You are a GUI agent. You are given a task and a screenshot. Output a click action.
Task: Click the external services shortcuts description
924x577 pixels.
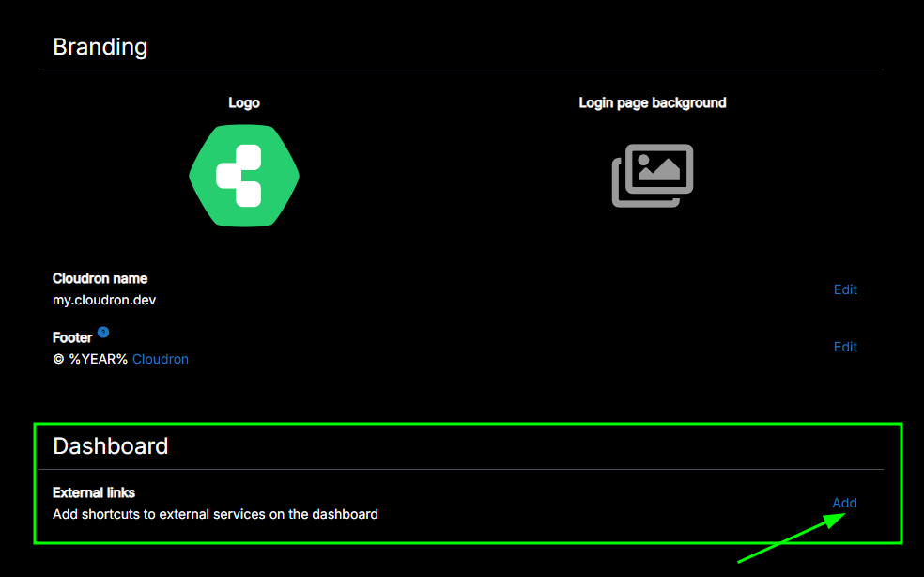215,514
